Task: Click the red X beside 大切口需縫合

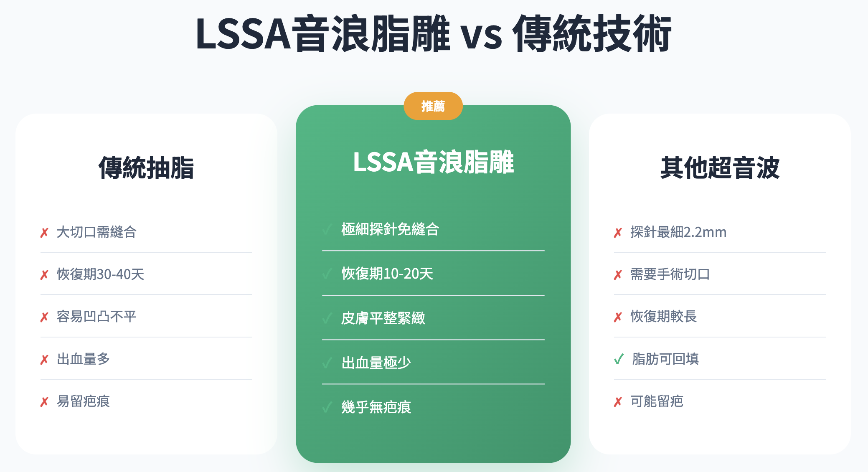Action: point(44,233)
